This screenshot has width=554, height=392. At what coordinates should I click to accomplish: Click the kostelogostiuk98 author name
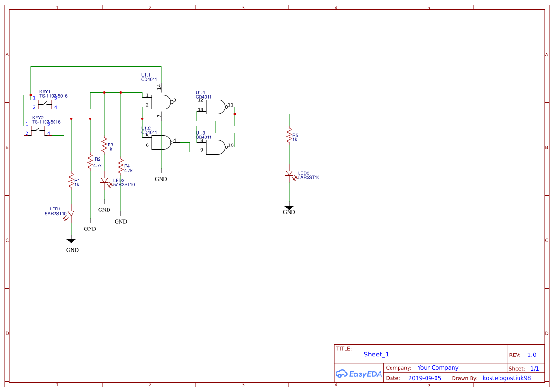(x=506, y=378)
